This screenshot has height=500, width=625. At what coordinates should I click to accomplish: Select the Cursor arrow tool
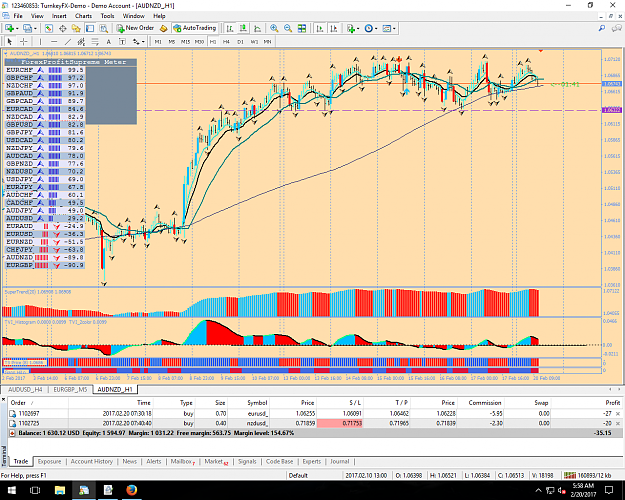[x=10, y=41]
